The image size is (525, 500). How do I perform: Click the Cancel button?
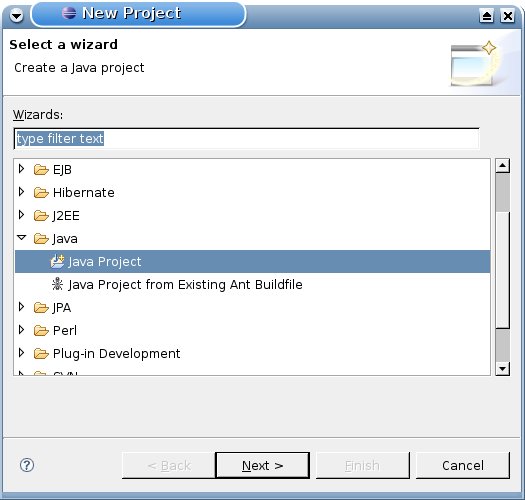coord(463,465)
